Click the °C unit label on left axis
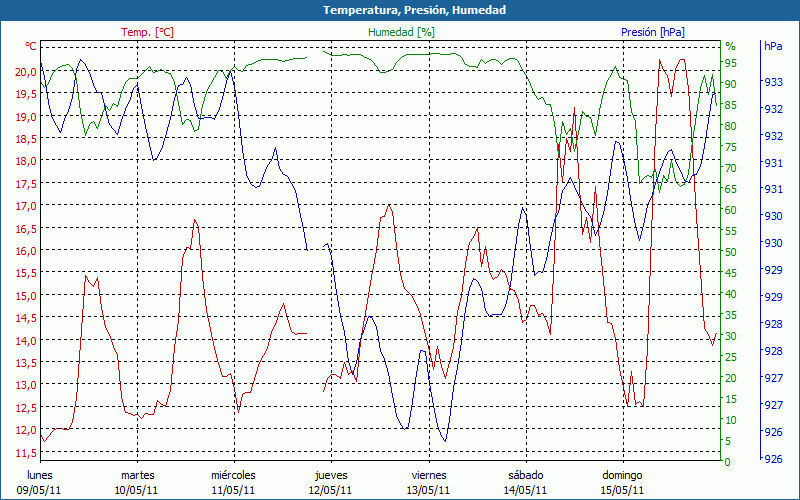800x500 pixels. (x=31, y=46)
